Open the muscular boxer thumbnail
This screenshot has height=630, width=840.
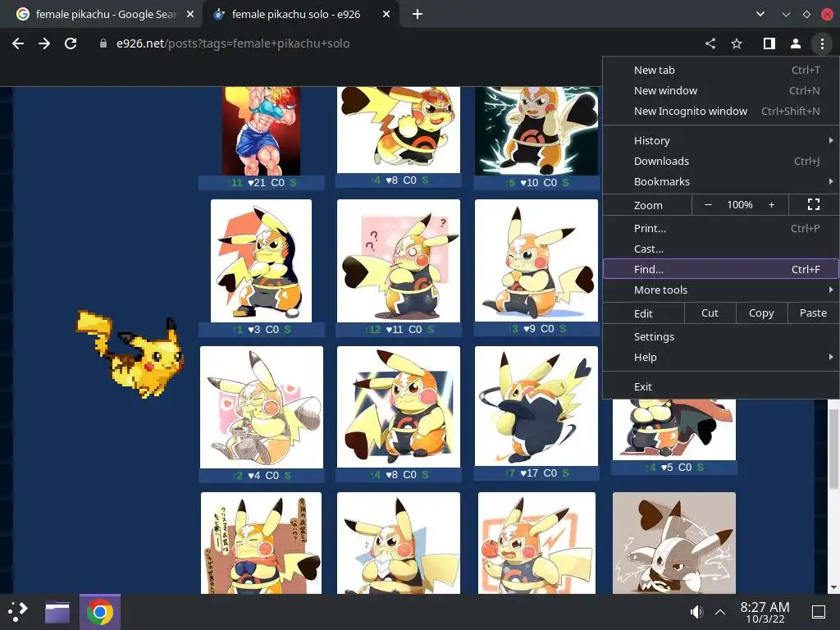click(262, 131)
